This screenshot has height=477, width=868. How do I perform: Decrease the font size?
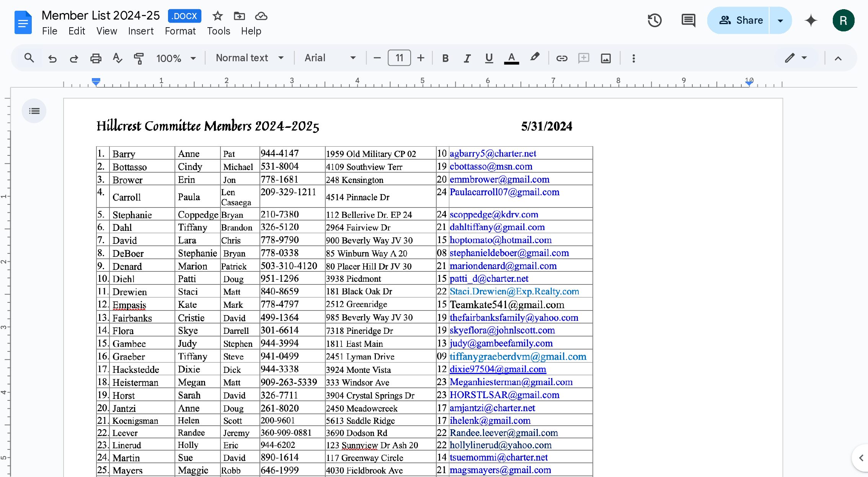click(377, 58)
